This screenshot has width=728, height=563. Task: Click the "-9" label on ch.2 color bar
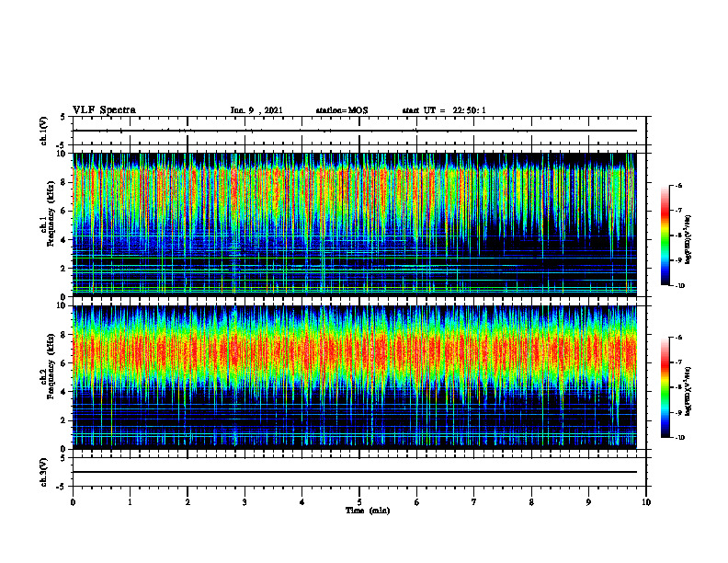[x=678, y=412]
